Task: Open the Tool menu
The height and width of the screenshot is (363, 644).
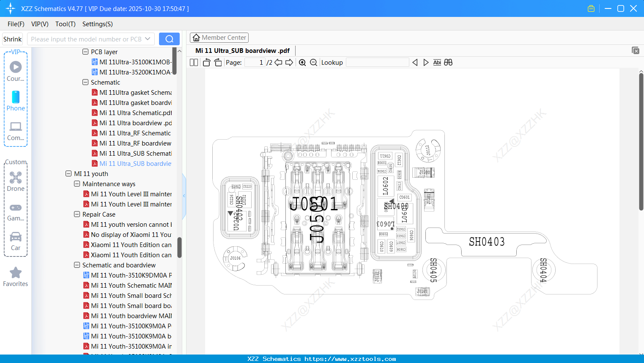Action: point(65,24)
